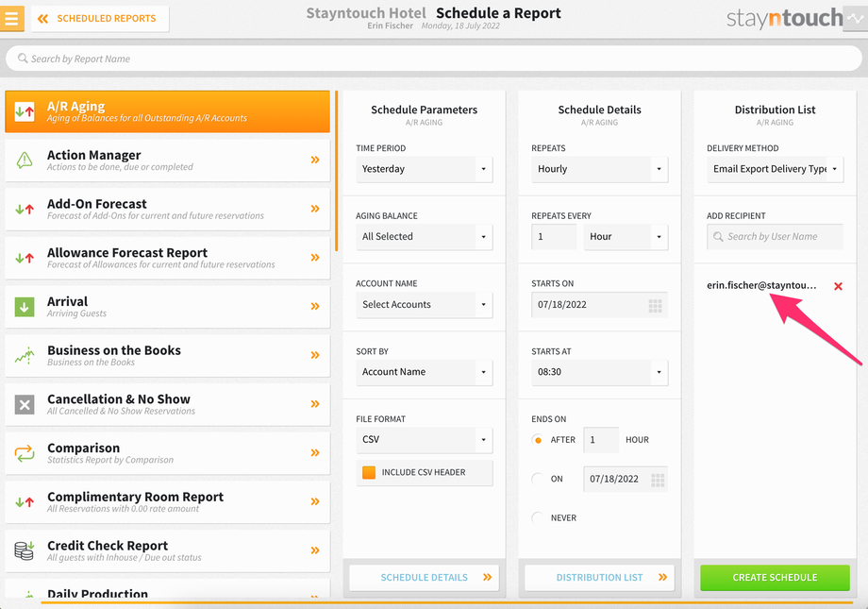Open Business on the Books chevron

click(x=315, y=355)
